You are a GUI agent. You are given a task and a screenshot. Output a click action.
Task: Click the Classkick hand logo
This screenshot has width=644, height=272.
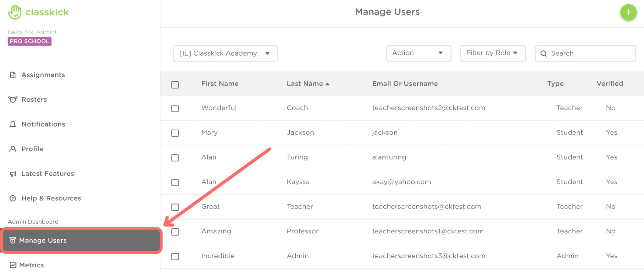pos(14,12)
